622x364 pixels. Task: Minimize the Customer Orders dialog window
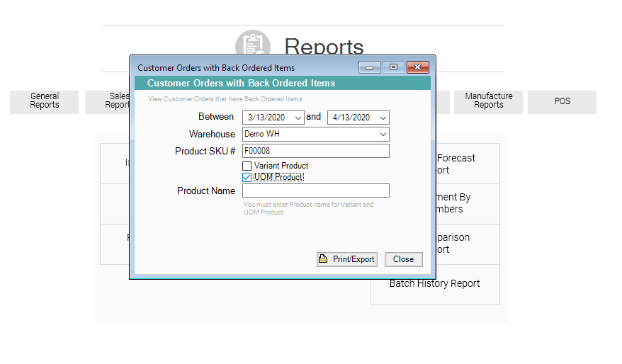pyautogui.click(x=369, y=67)
